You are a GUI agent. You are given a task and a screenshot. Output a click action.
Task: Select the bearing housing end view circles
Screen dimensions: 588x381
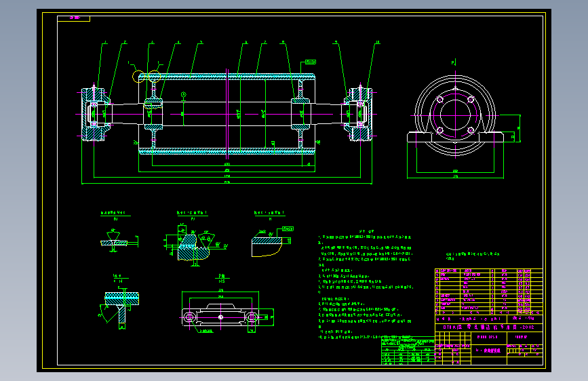point(455,115)
